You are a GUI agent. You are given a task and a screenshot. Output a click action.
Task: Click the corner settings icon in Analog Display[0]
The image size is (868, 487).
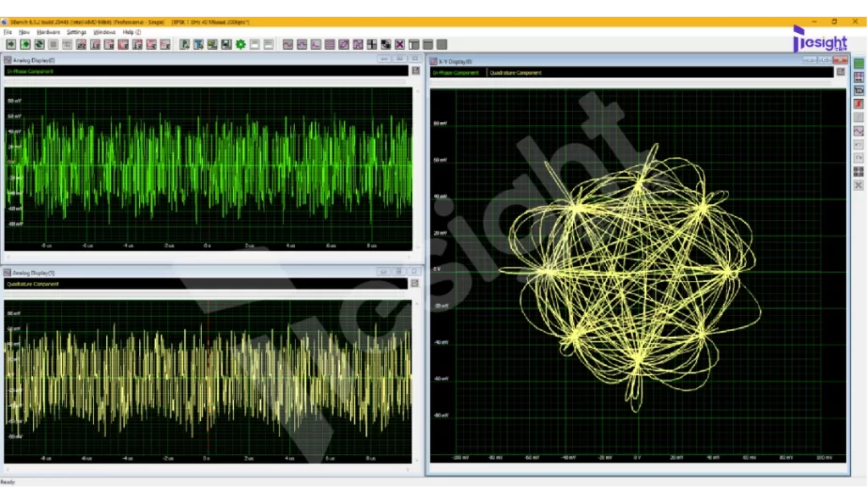click(x=415, y=71)
